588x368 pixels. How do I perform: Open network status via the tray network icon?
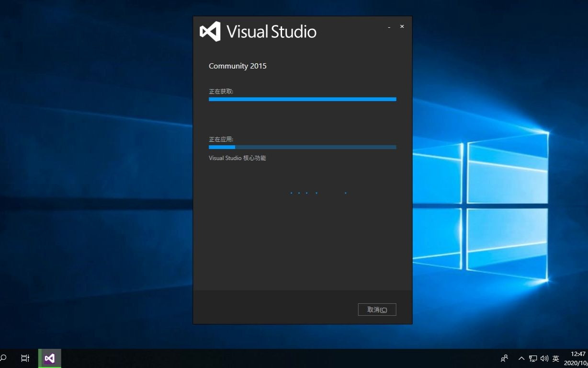[x=533, y=358]
